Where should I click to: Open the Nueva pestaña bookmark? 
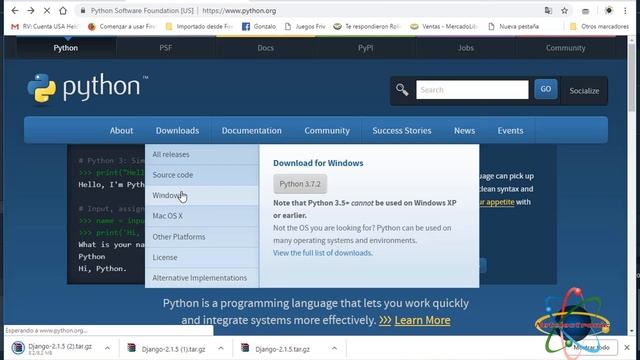513,27
